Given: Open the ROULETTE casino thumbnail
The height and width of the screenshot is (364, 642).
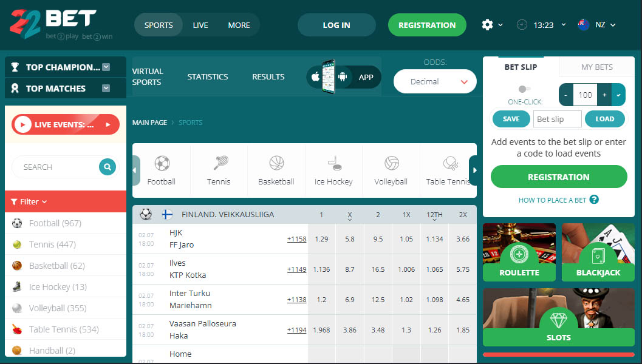Looking at the screenshot, I should coord(519,252).
